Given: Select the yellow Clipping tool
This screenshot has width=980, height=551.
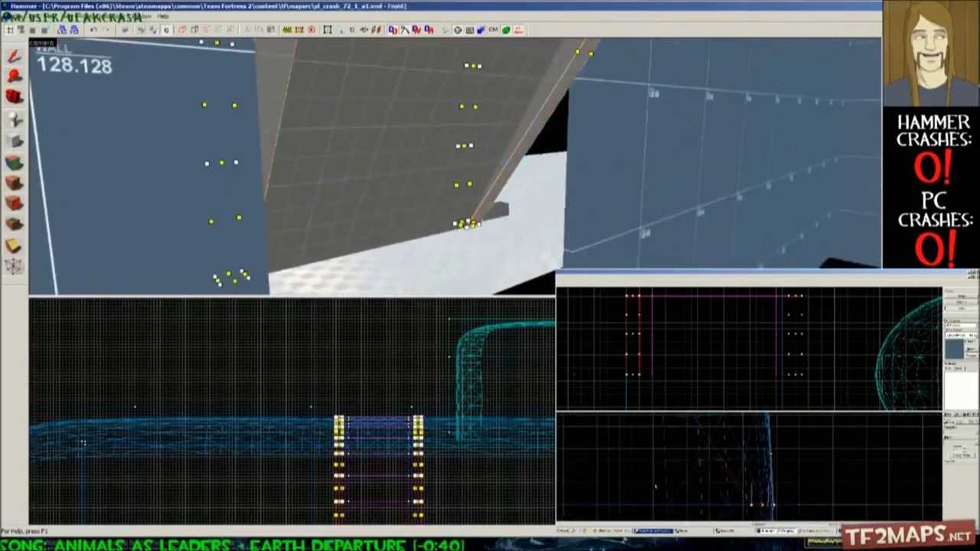Looking at the screenshot, I should click(x=14, y=245).
